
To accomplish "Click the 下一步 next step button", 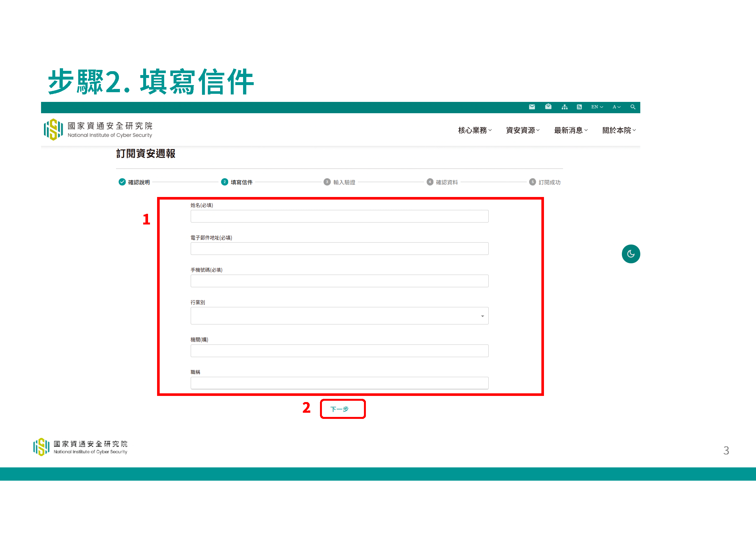I will (343, 409).
